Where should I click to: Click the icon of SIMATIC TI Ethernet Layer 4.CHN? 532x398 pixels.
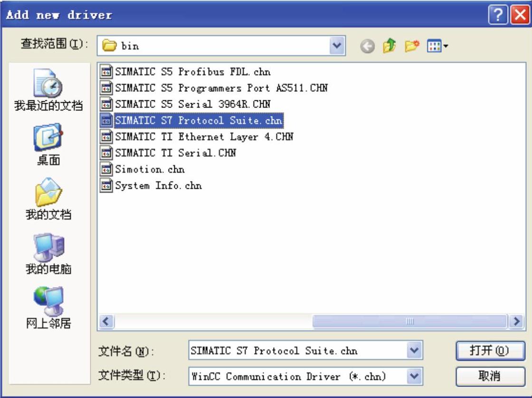click(106, 136)
